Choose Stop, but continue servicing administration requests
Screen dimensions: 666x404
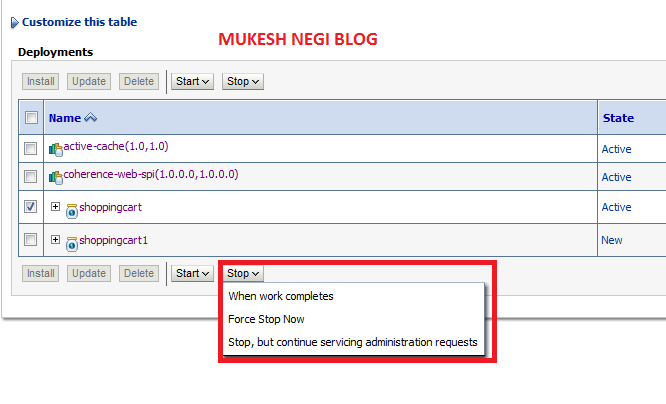(353, 342)
